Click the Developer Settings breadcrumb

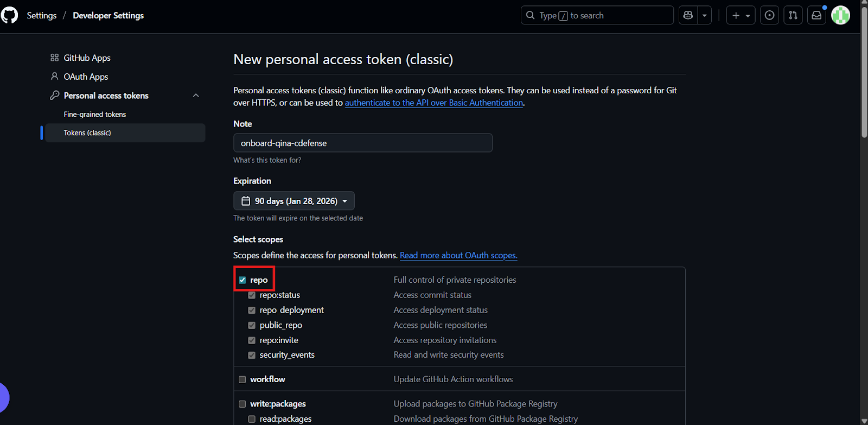pos(108,15)
